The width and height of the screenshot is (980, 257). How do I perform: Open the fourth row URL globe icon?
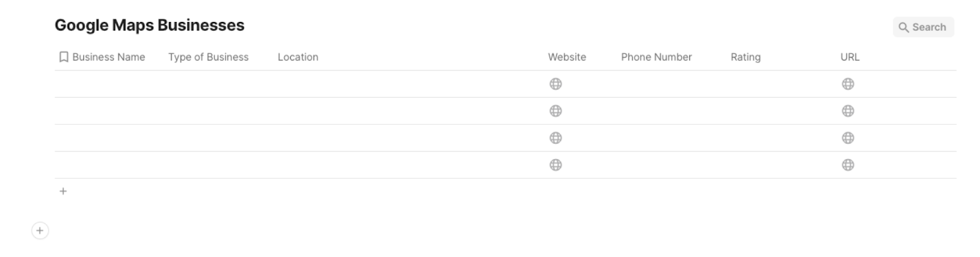[x=848, y=165]
